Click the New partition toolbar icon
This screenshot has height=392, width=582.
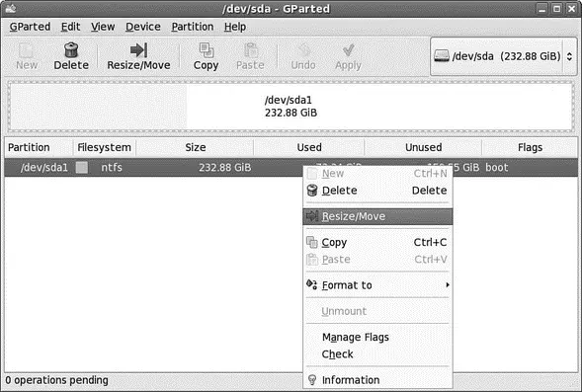(26, 50)
